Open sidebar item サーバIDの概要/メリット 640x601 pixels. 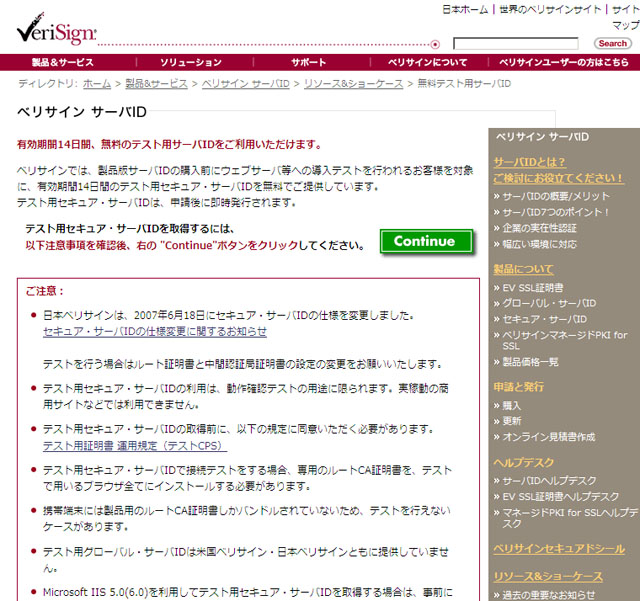pyautogui.click(x=556, y=196)
